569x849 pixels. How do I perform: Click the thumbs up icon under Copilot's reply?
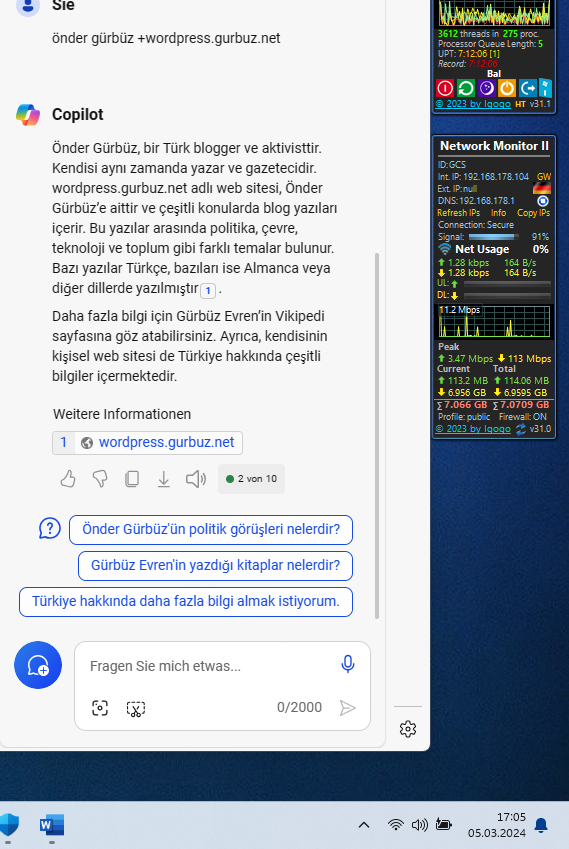[x=68, y=479]
